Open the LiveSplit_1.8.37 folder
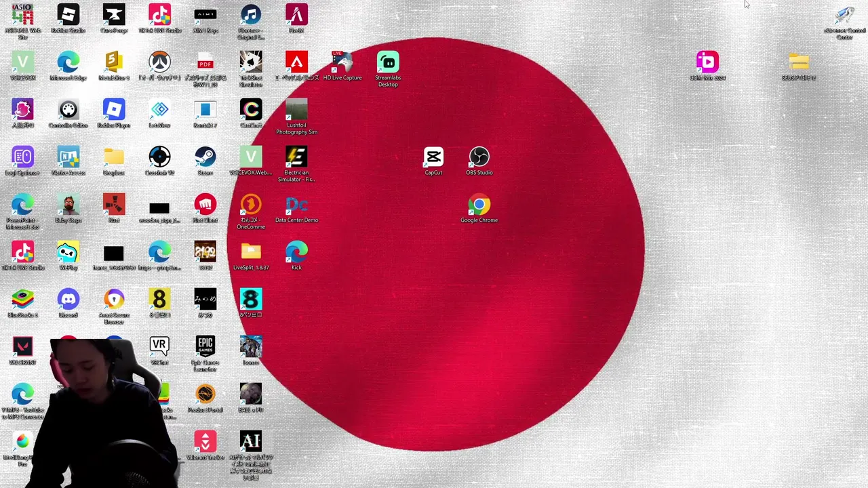868x488 pixels. pos(251,256)
